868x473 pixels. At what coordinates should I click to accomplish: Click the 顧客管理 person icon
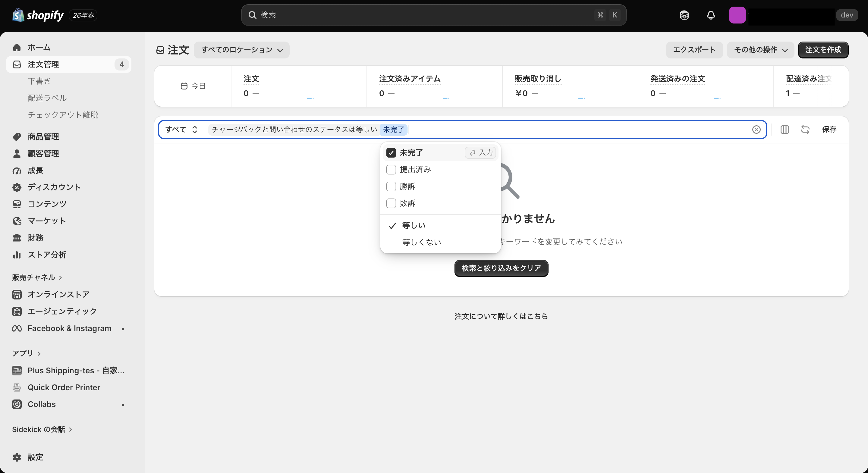pyautogui.click(x=17, y=153)
